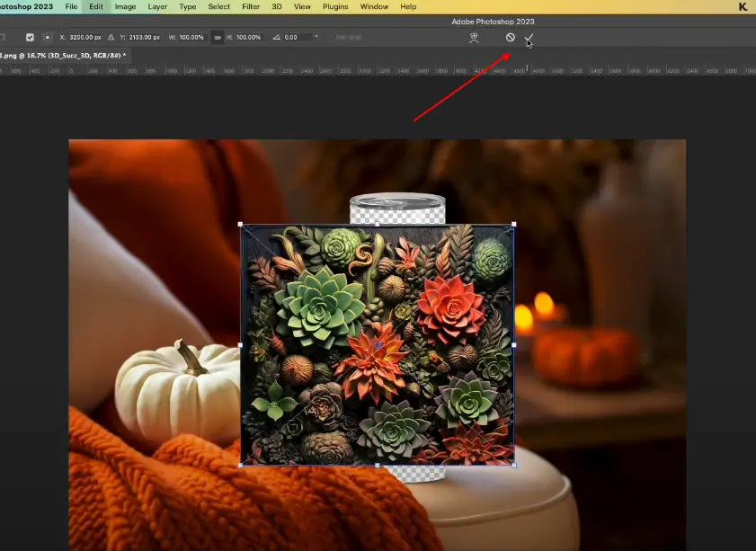The width and height of the screenshot is (756, 551).
Task: Select the 3D_Succ_3D document tab
Action: click(x=63, y=56)
